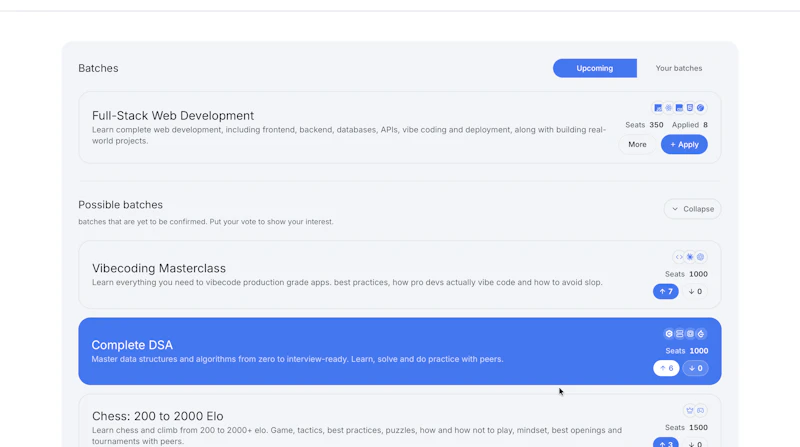Image resolution: width=800 pixels, height=447 pixels.
Task: Upvote the Complete DSA batch
Action: [x=666, y=368]
